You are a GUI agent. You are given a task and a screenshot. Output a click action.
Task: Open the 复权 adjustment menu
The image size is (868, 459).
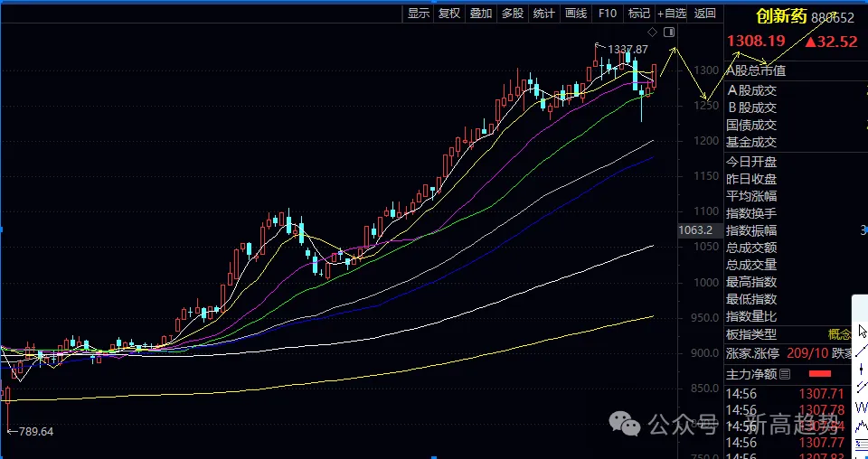pyautogui.click(x=449, y=14)
